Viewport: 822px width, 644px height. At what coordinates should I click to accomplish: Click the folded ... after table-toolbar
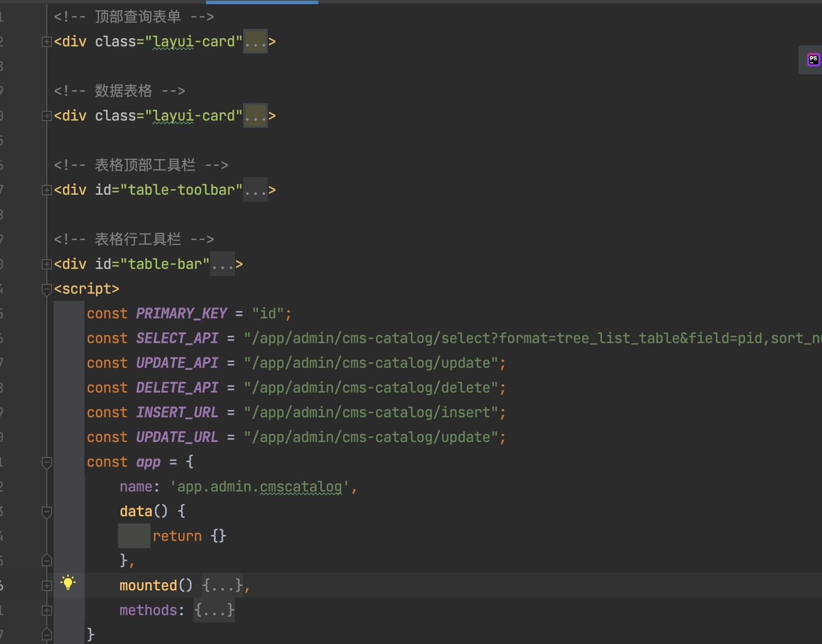[x=255, y=190]
